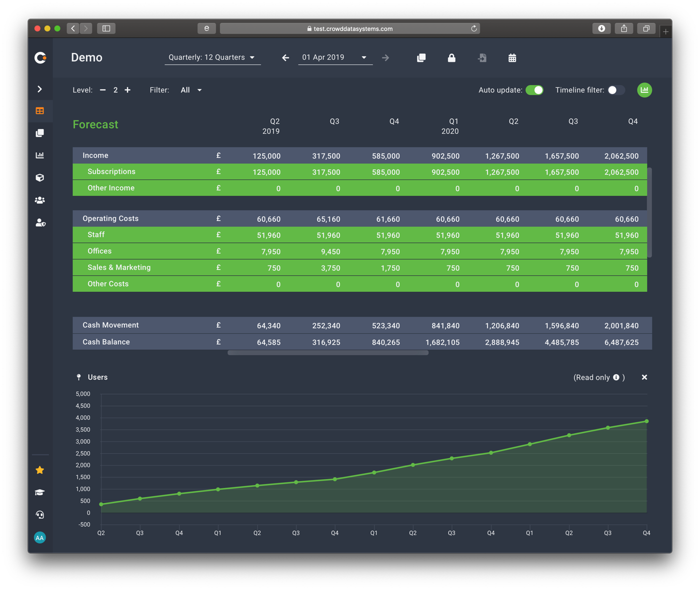Open the spreadsheet view in the sidebar
Viewport: 700px width, 590px height.
point(40,110)
